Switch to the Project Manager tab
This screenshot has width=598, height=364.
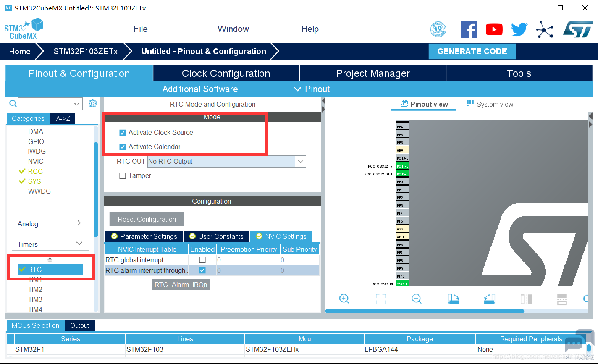point(373,73)
